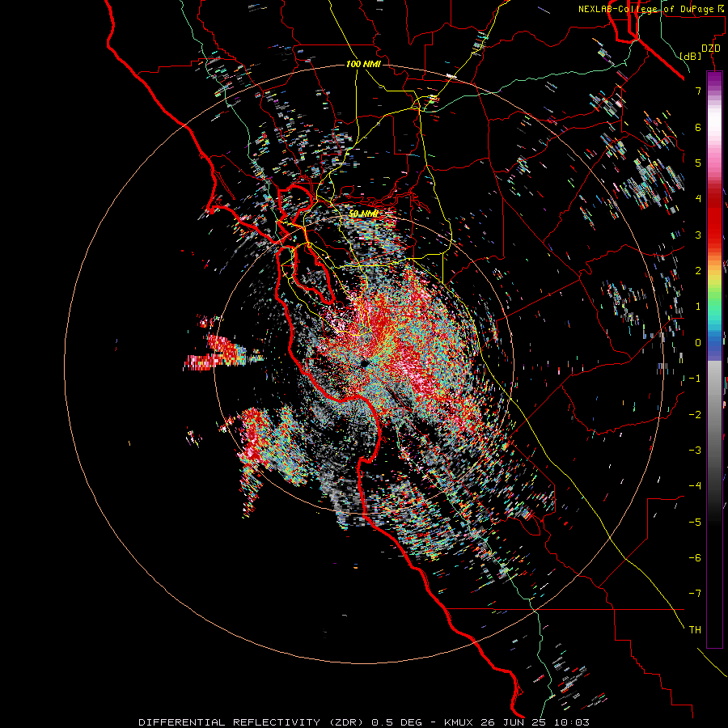Click the colorbar label -3
Viewport: 728px width, 728px height.
(x=695, y=451)
